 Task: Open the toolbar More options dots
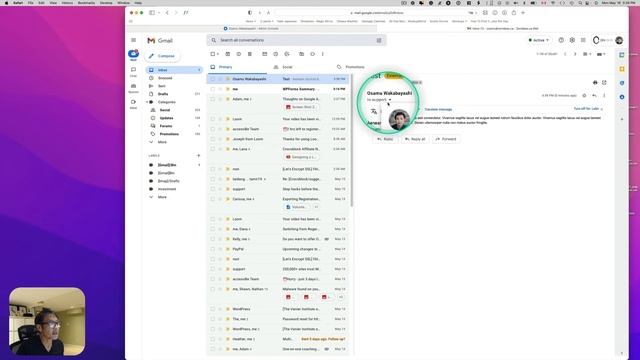click(x=322, y=54)
